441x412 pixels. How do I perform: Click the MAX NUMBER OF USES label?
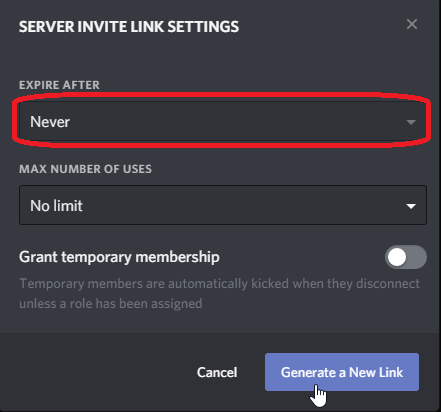[85, 169]
